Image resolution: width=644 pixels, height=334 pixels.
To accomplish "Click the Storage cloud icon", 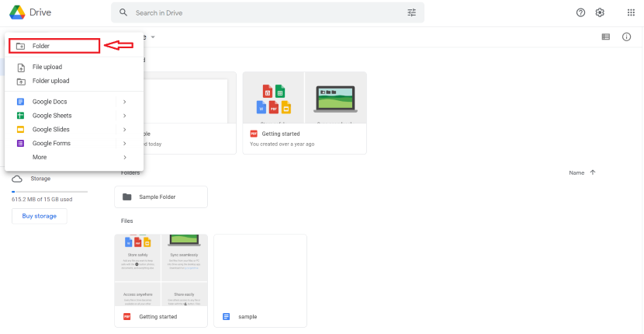I will click(x=17, y=179).
